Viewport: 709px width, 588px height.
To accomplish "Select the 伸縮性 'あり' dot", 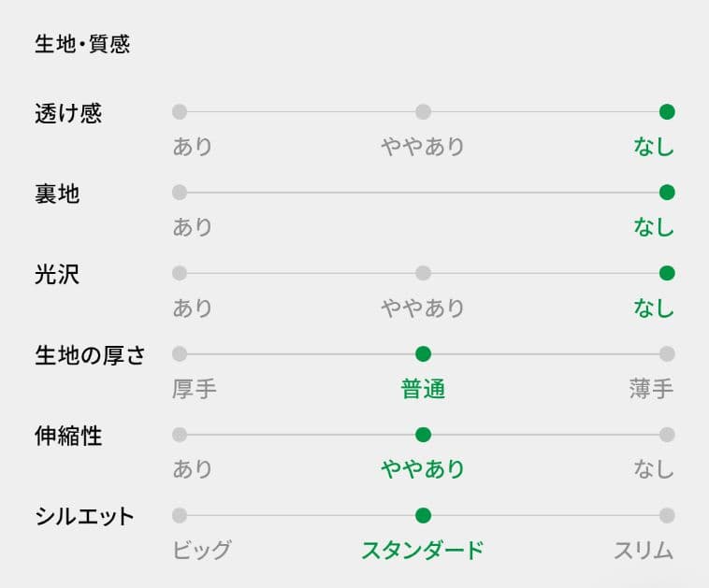I will pyautogui.click(x=180, y=435).
